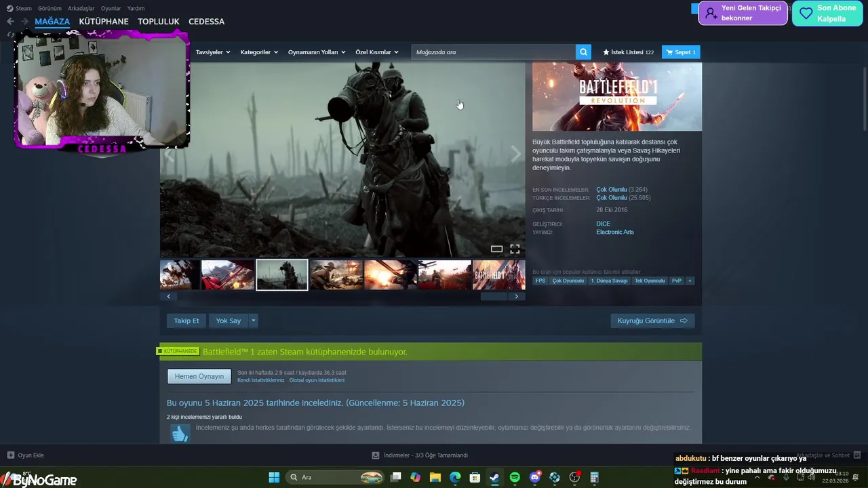Select the red biplane screenshot thumbnail
Screen dimensions: 868x488
click(228, 275)
